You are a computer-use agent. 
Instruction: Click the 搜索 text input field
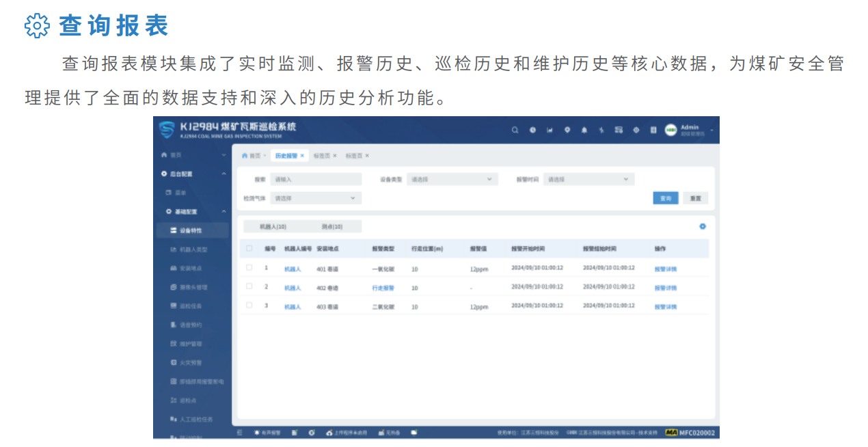tap(315, 180)
